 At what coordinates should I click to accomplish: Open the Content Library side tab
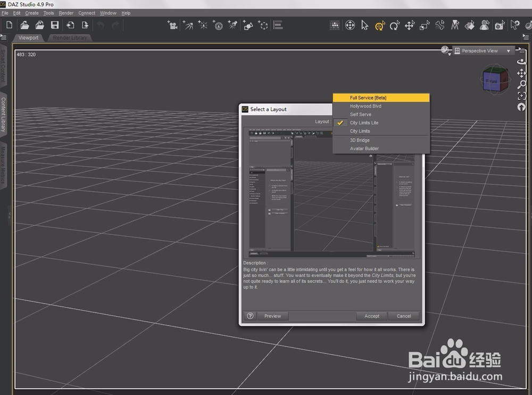[x=3, y=115]
